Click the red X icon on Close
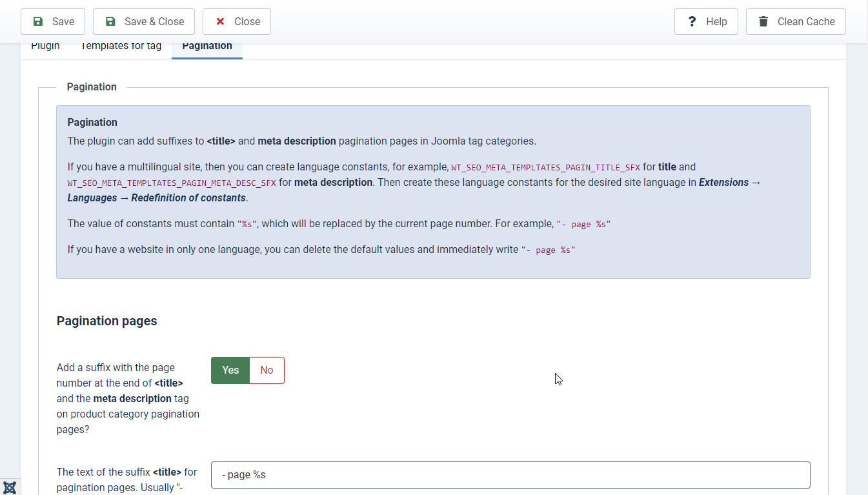868x495 pixels. [x=220, y=21]
